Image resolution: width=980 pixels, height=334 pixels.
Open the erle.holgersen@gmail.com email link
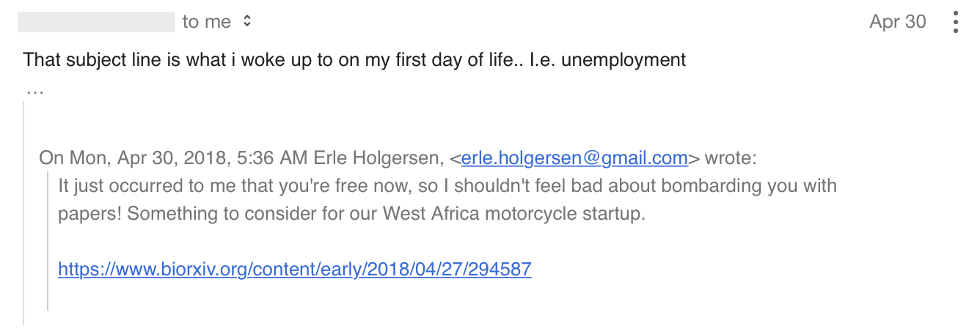click(574, 157)
